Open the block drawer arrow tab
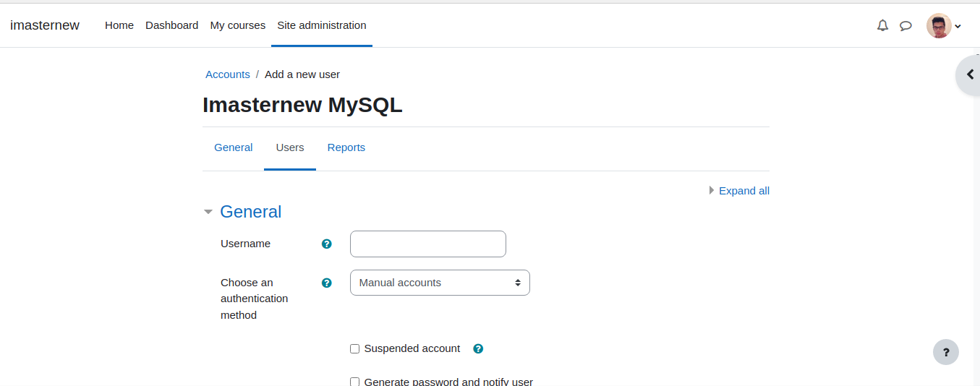Screen dimensions: 980x386 [x=968, y=74]
